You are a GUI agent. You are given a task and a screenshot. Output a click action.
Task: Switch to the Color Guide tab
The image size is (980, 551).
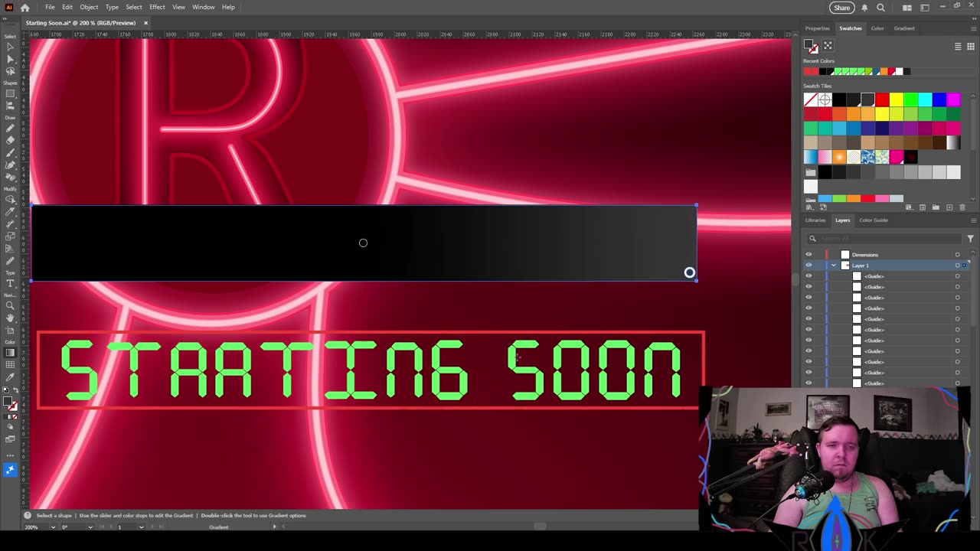coord(873,220)
